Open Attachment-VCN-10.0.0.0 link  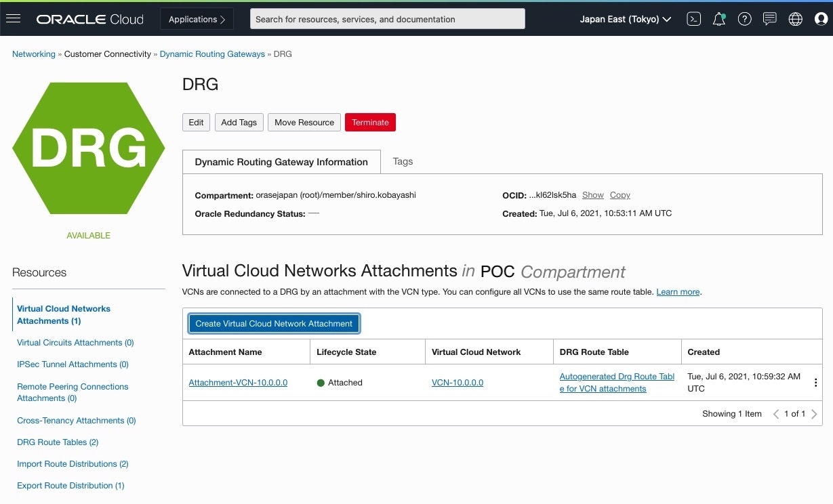tap(238, 383)
